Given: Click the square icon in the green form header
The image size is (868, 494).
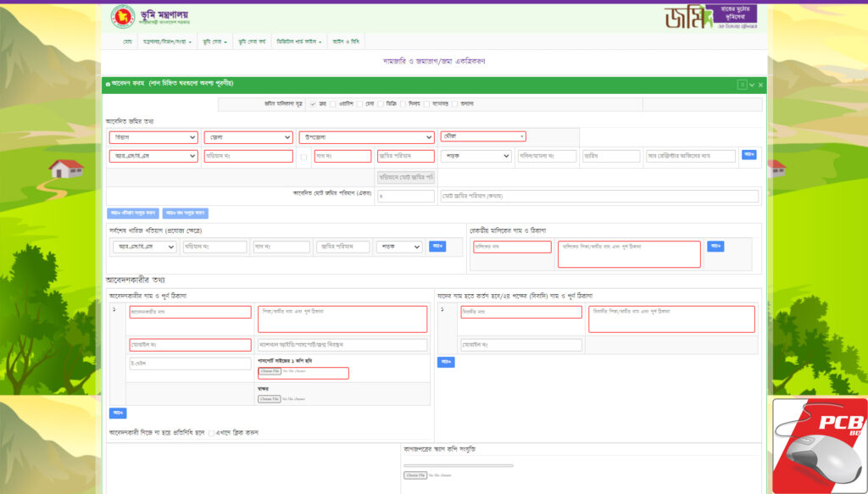Looking at the screenshot, I should coord(742,85).
